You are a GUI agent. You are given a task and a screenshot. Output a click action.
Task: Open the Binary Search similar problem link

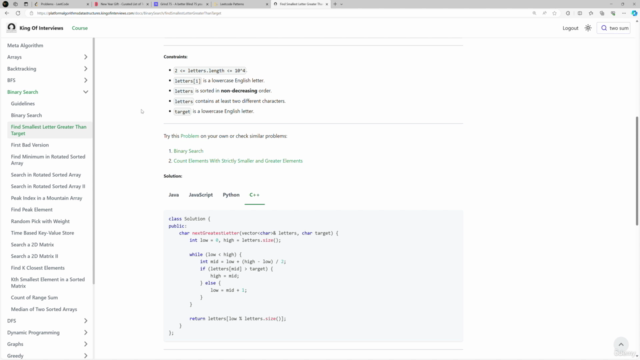[x=188, y=151]
